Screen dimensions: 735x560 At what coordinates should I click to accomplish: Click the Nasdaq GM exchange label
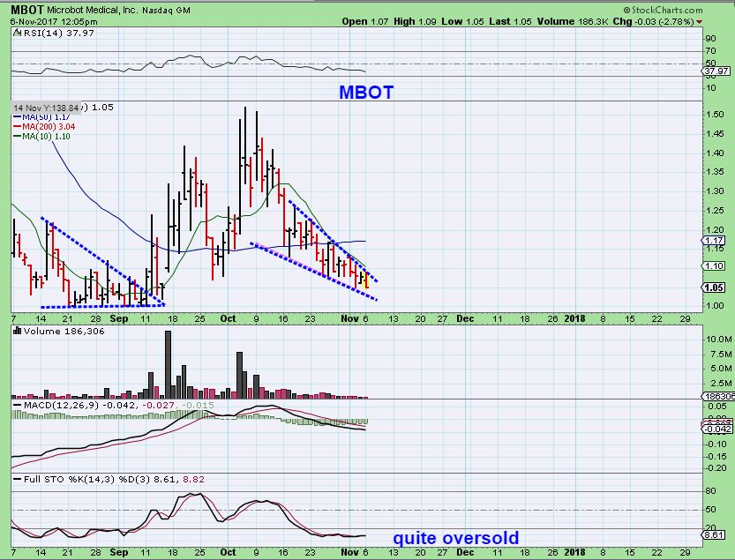(166, 11)
